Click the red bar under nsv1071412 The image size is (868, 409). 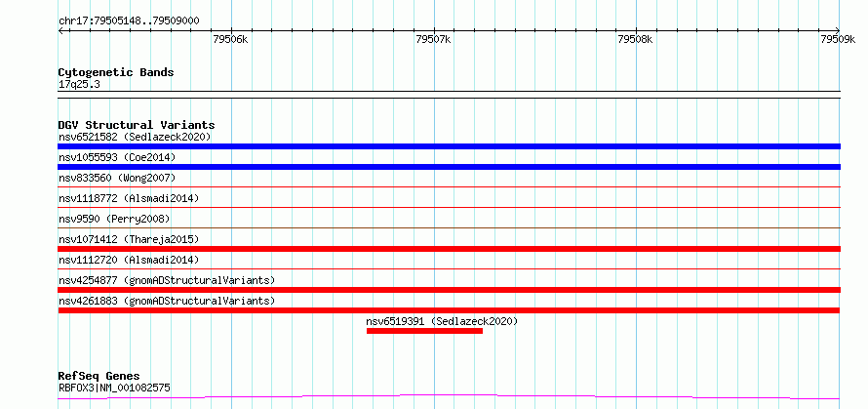(x=449, y=249)
